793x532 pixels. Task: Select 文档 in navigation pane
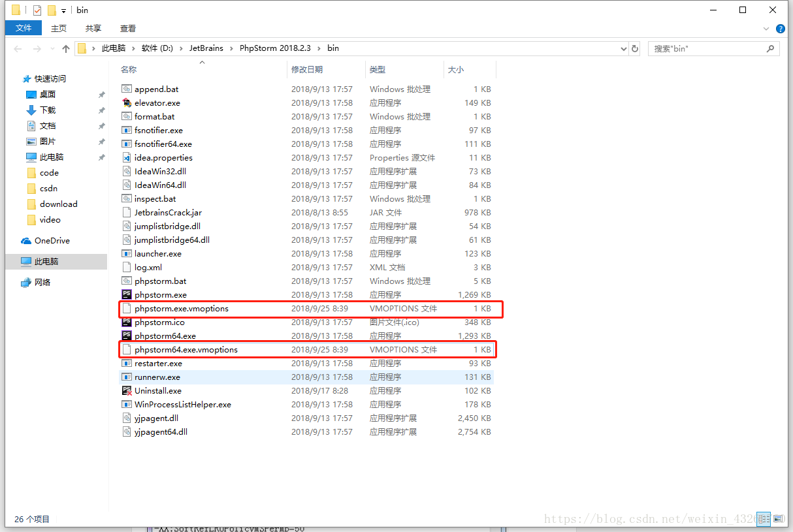pos(48,125)
